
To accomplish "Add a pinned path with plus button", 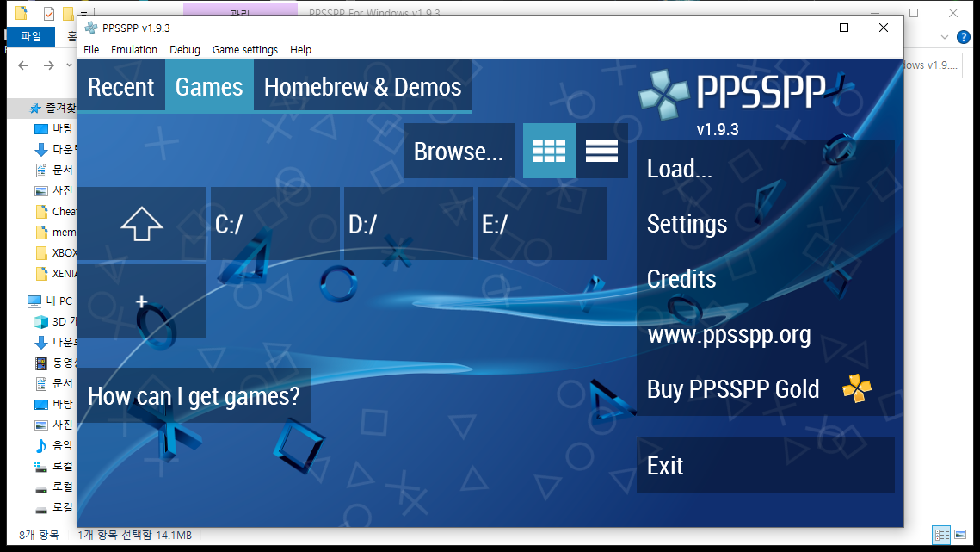I will pos(142,301).
